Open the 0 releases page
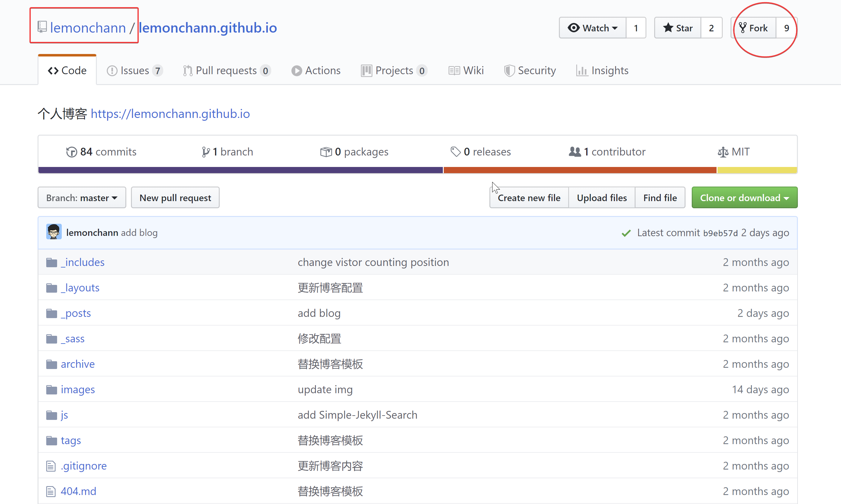Screen dimensions: 841x504 [x=480, y=152]
